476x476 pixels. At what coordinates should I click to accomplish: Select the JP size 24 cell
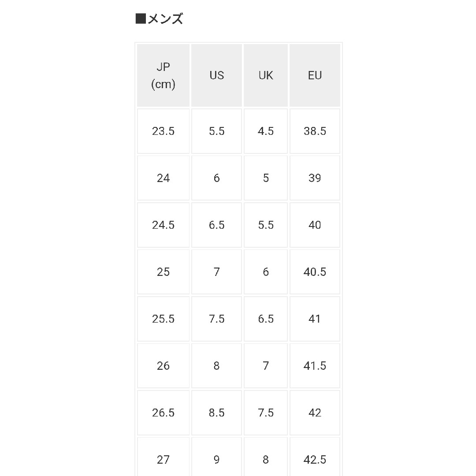click(x=164, y=178)
